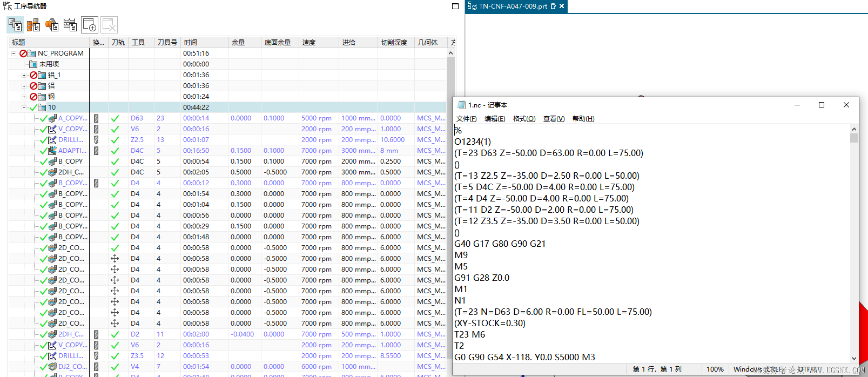This screenshot has height=377, width=868.
Task: Click the line position status 第 1 行, 第 1 列
Action: coord(657,369)
